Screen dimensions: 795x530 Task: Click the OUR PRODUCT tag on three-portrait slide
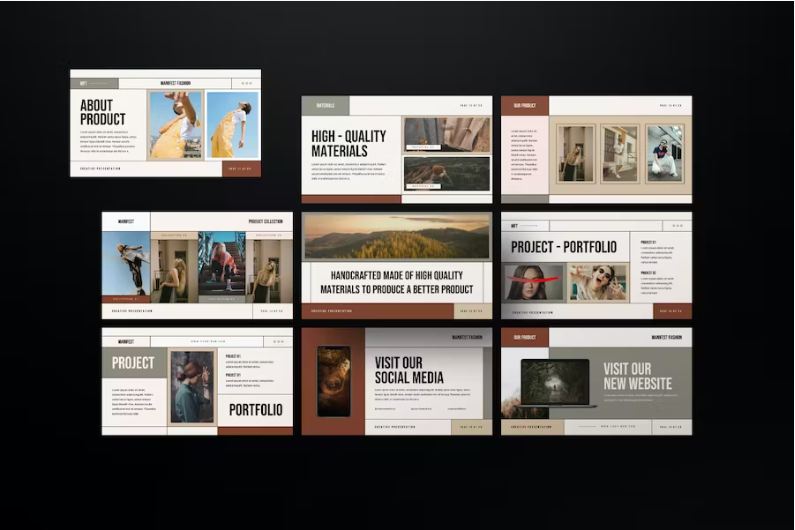[525, 105]
